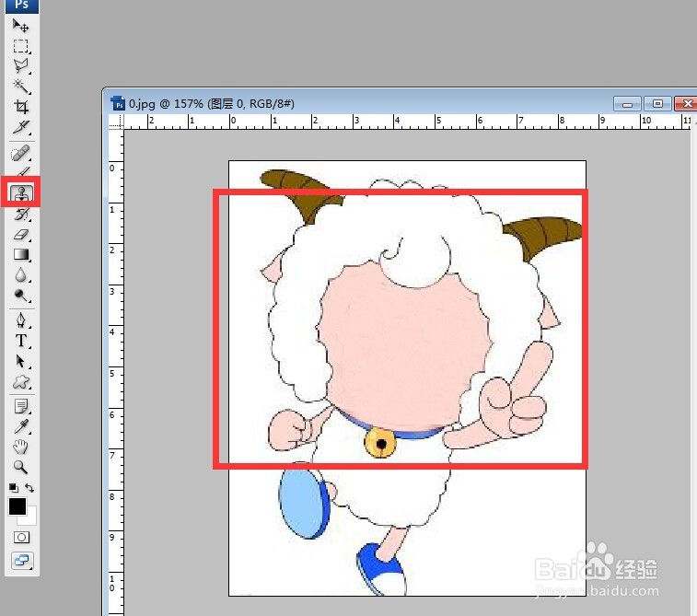Open the white background color picker
The width and height of the screenshot is (697, 616).
pos(31,518)
